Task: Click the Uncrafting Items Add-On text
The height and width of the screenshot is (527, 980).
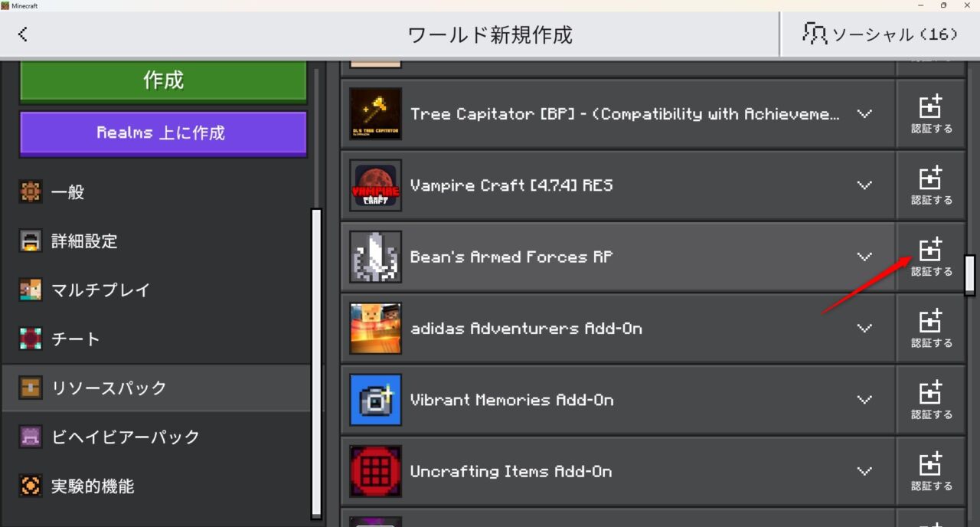Action: [x=511, y=471]
